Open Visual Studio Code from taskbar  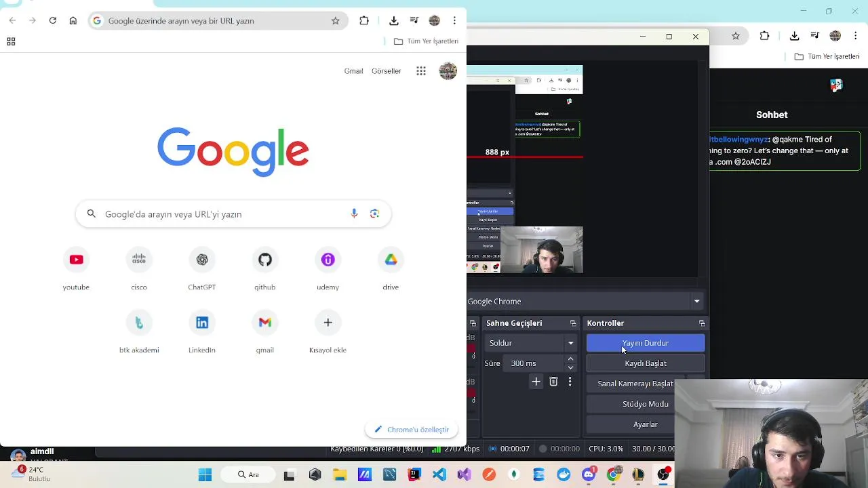[439, 474]
